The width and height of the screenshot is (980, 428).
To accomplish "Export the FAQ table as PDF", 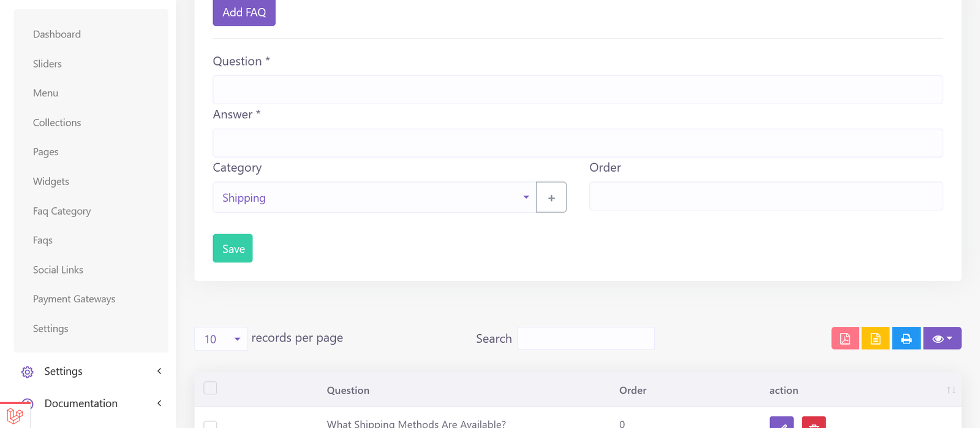I will pyautogui.click(x=845, y=338).
